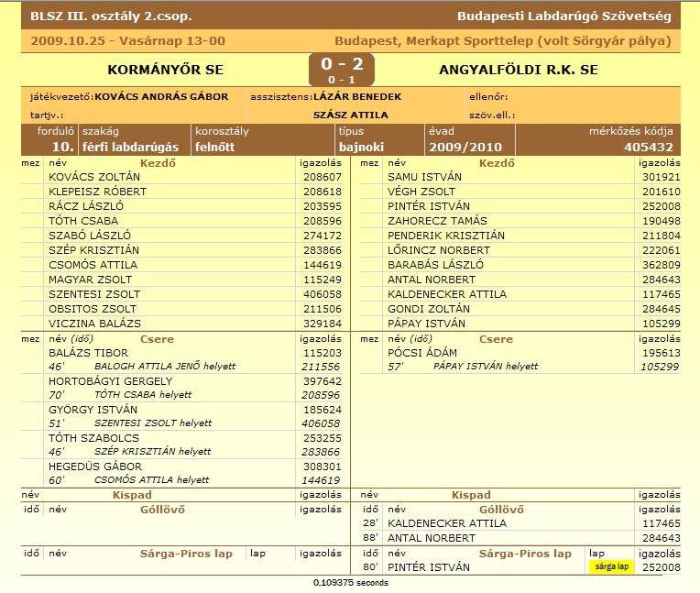Select starter PINTÉR ISTVÁN row

pos(520,206)
